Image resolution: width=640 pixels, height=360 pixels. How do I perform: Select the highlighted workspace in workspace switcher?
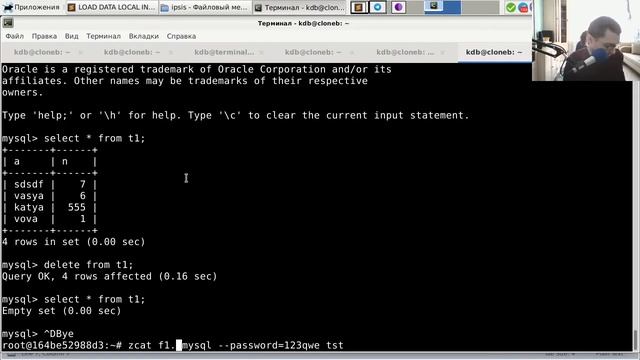click(x=442, y=7)
